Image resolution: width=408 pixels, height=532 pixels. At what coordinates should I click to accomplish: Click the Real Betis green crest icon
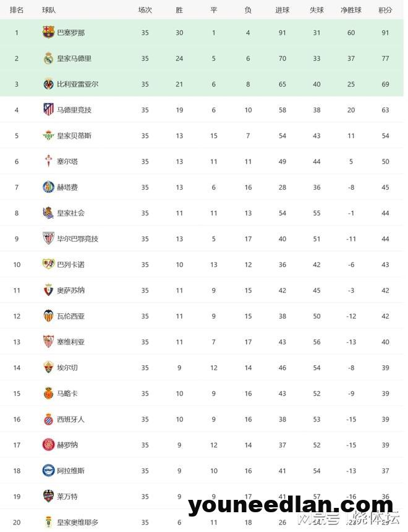point(48,135)
